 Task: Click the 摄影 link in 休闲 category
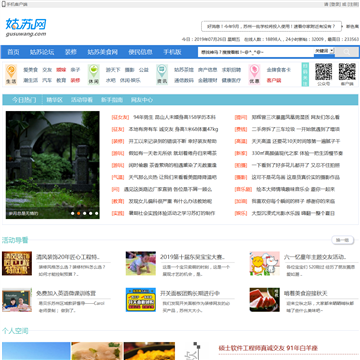pos(130,70)
